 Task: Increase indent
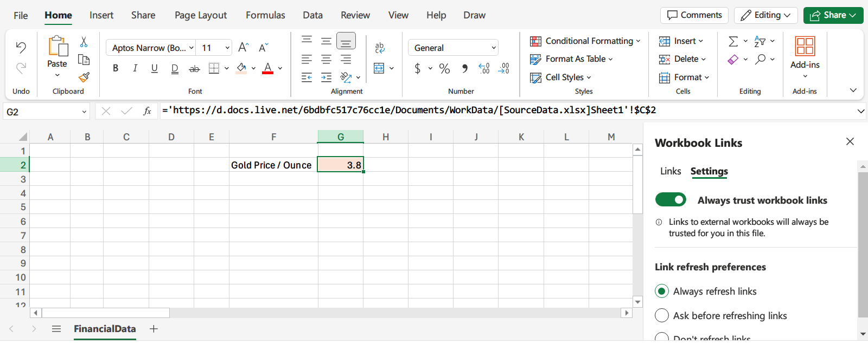coord(327,77)
